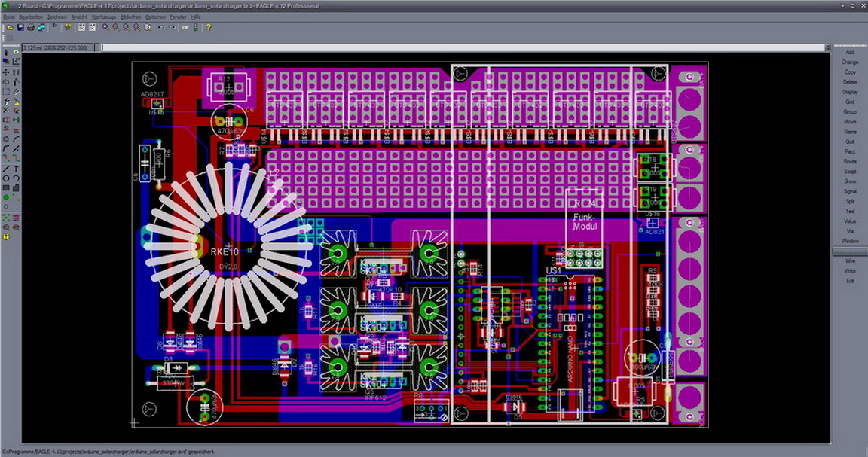
Task: Save the board with the floppy icon
Action: click(20, 27)
